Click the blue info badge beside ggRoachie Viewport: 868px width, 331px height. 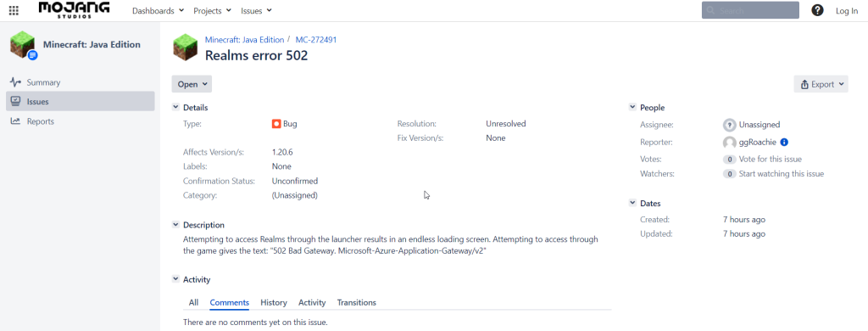point(784,142)
